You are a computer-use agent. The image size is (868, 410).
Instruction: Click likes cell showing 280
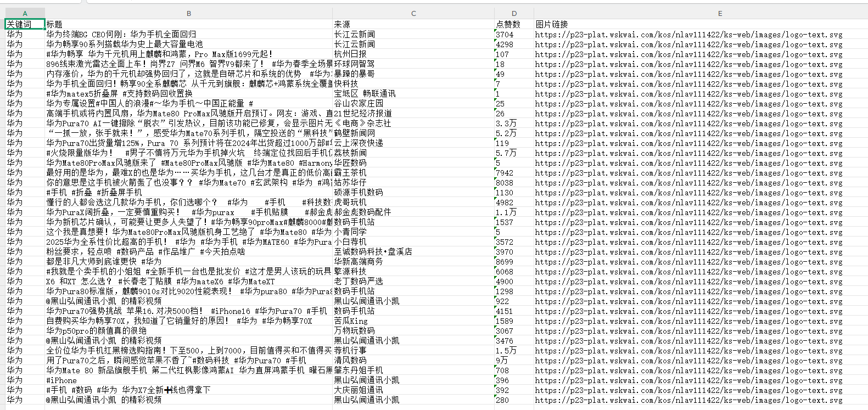(x=514, y=400)
